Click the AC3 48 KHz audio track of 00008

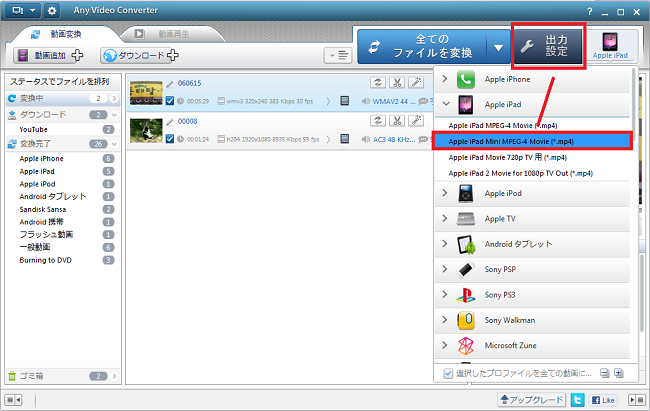[394, 139]
